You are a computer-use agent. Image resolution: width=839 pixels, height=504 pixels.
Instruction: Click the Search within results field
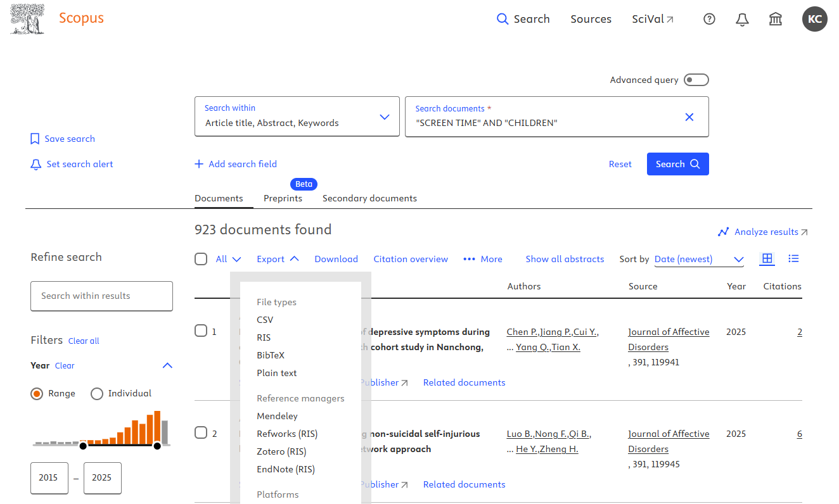click(101, 296)
